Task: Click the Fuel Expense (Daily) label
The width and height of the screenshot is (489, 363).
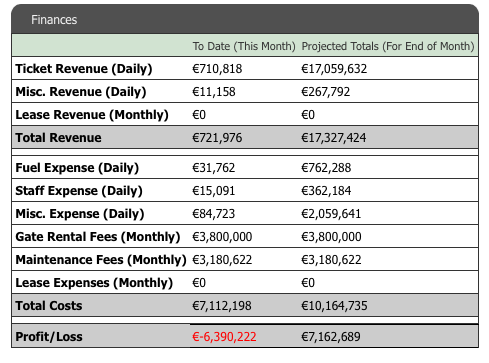Action: tap(77, 168)
